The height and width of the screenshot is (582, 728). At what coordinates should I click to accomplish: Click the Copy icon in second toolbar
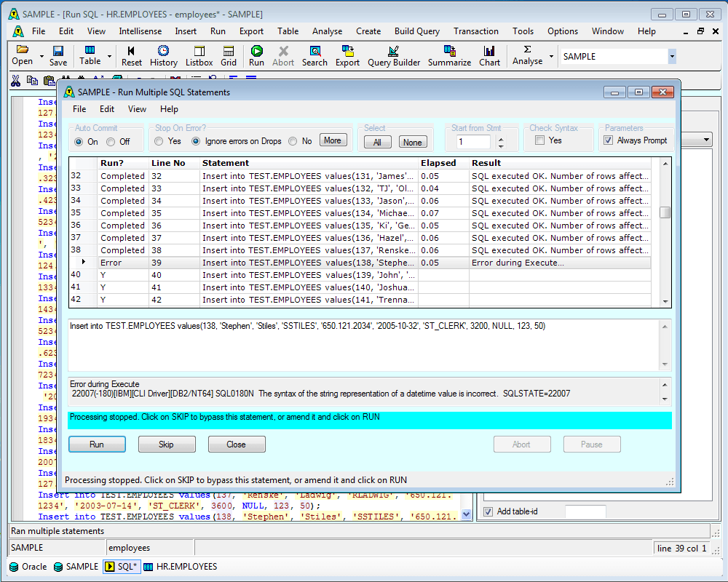point(32,81)
